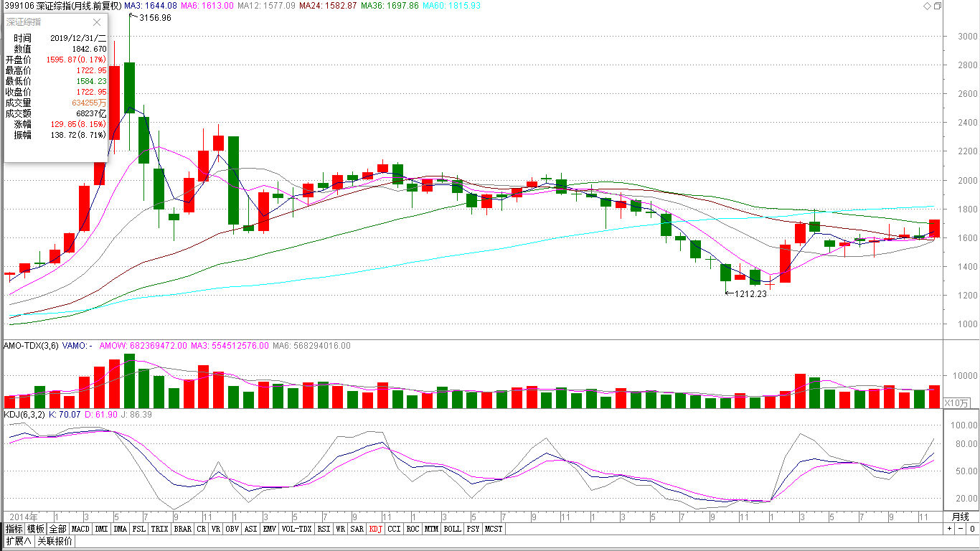This screenshot has height=551, width=980.
Task: Switch indicator to CR
Action: 201,529
